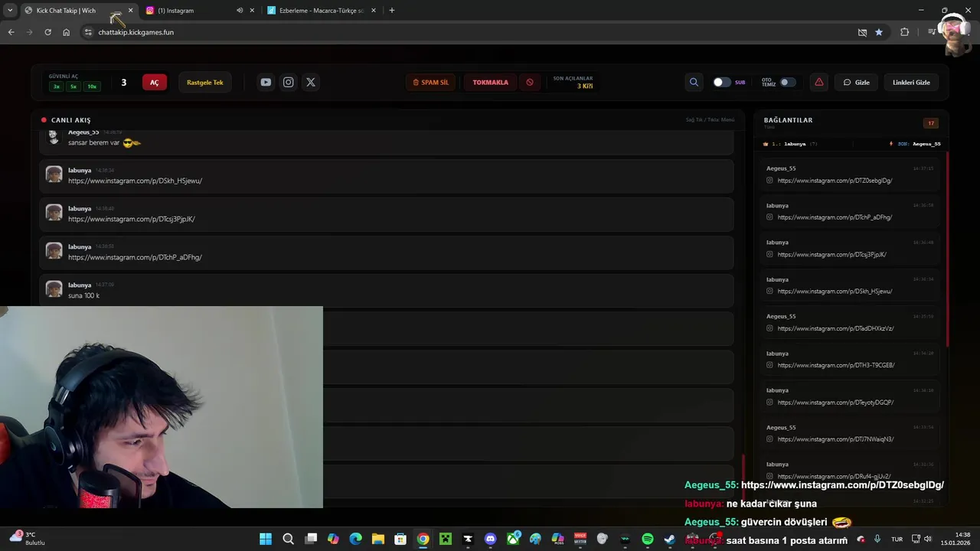Select the 5x safe-open option
This screenshot has height=551, width=980.
pos(73,86)
